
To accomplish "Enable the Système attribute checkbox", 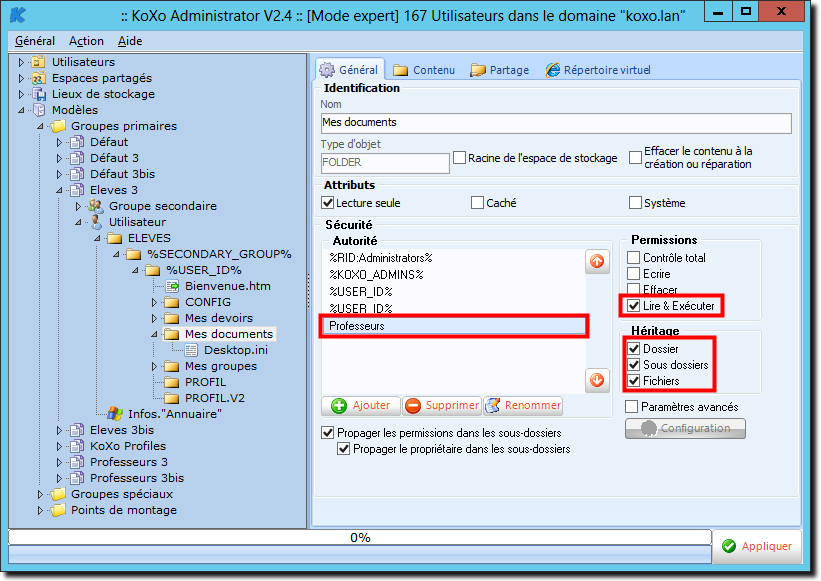I will point(635,203).
